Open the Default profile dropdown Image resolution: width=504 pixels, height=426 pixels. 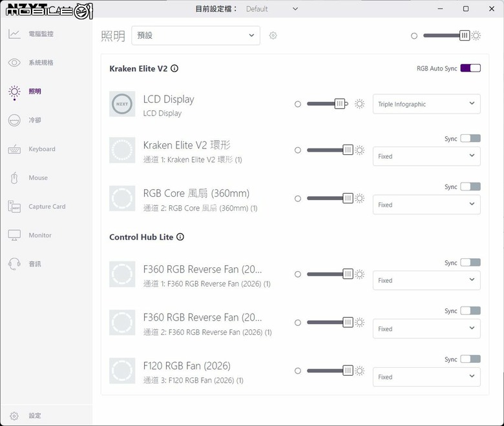pos(271,9)
